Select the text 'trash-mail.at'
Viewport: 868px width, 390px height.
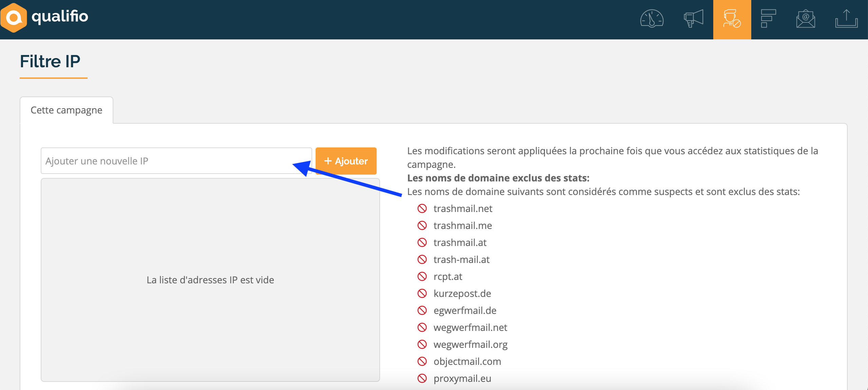pos(461,260)
